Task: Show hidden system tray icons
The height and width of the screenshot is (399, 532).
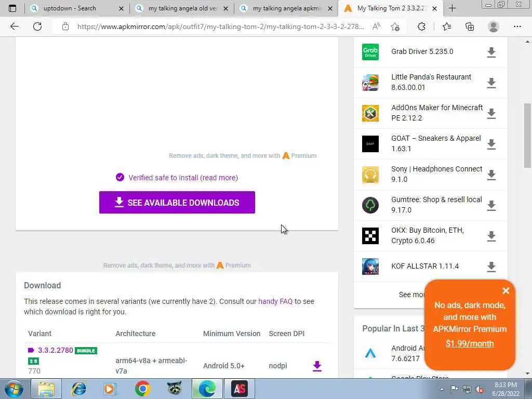Action: pos(442,390)
